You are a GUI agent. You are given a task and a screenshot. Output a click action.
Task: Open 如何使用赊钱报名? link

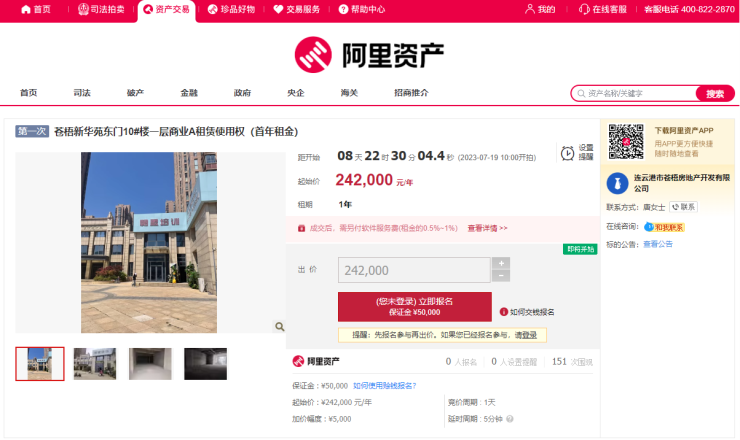click(x=385, y=386)
